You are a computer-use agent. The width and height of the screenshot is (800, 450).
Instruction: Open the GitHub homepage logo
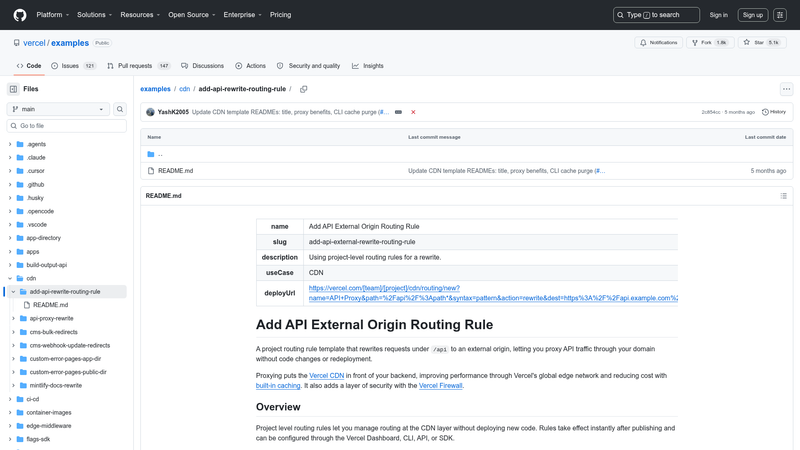click(20, 15)
